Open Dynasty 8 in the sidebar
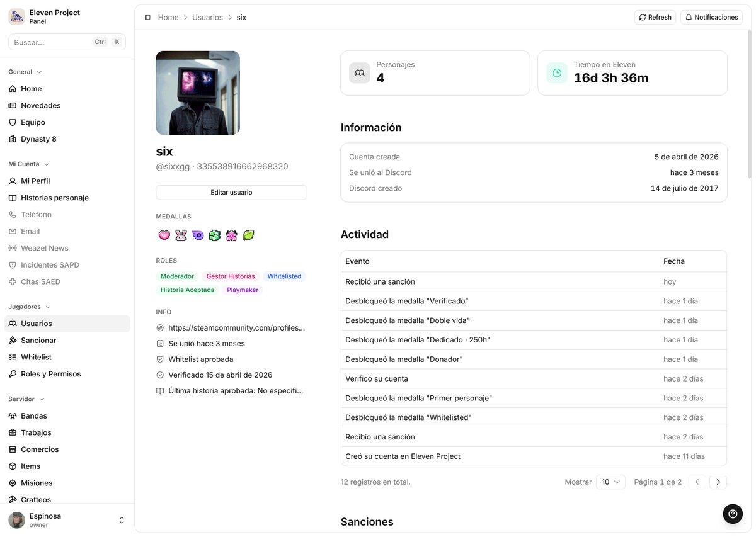This screenshot has width=756, height=537. pos(67,139)
